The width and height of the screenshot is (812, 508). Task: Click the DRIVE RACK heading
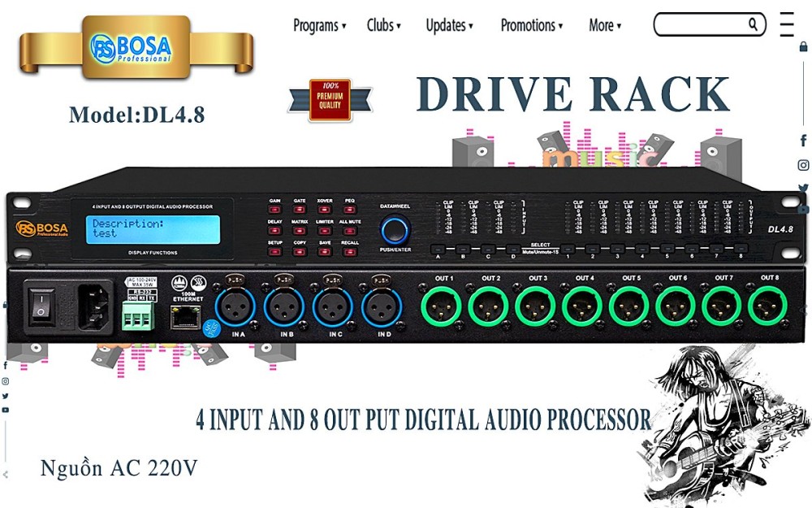click(x=572, y=93)
